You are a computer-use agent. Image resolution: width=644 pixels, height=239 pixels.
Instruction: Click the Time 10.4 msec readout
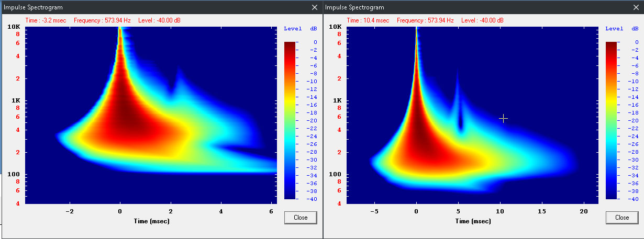point(368,20)
